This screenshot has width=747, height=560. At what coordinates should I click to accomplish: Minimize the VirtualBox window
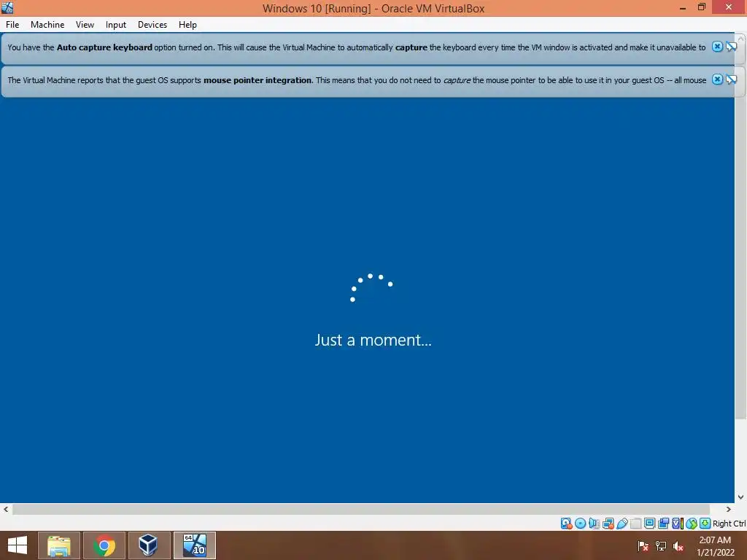pos(683,7)
